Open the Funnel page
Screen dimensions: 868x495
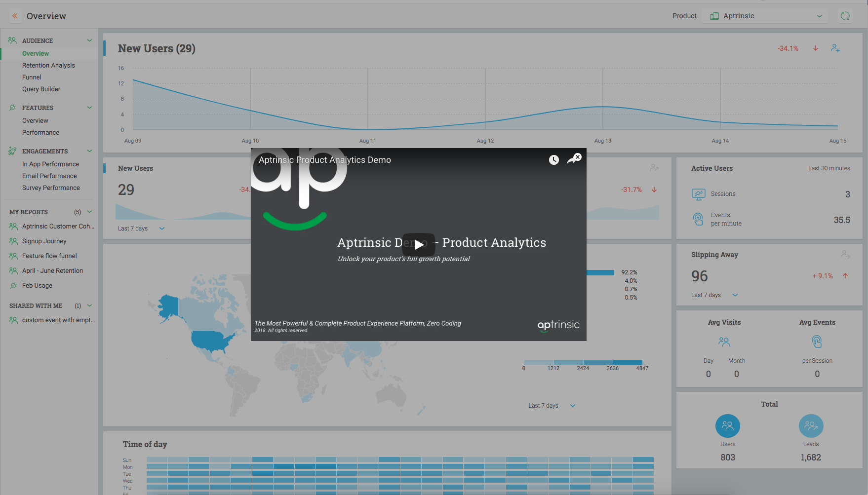click(32, 77)
